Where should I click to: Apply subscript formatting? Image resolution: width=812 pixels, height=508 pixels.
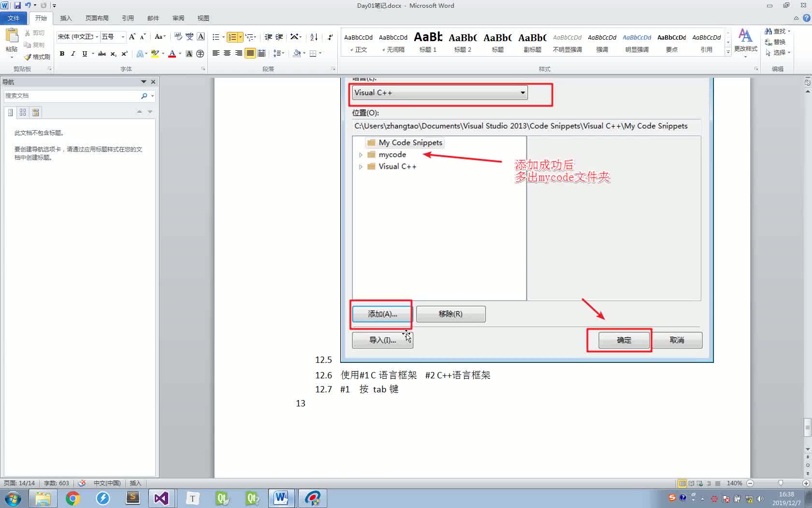(x=113, y=54)
